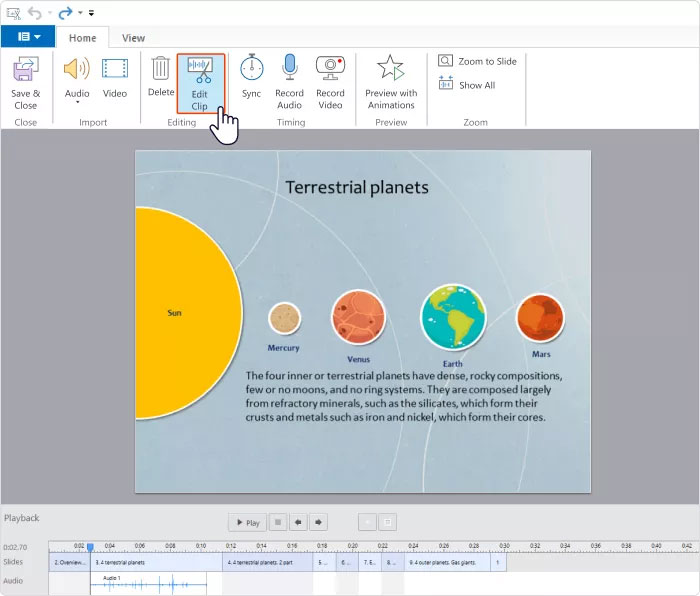The width and height of the screenshot is (700, 596).
Task: Click Zoom to Slide
Action: click(477, 61)
